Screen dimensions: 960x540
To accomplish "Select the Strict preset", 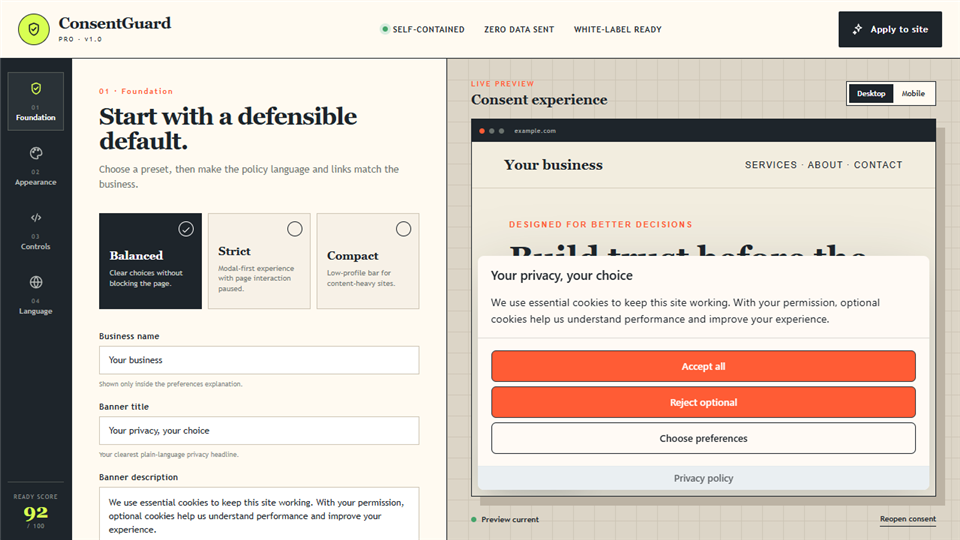I will pyautogui.click(x=259, y=261).
